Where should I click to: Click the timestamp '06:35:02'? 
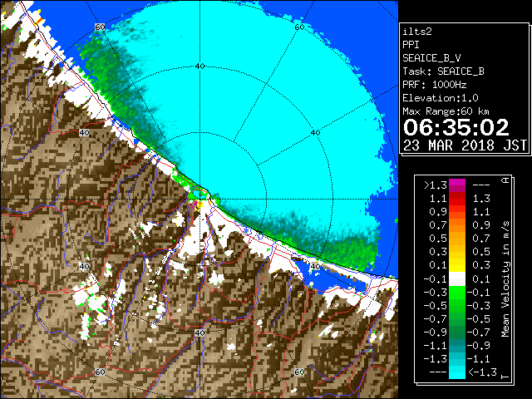[x=456, y=127]
